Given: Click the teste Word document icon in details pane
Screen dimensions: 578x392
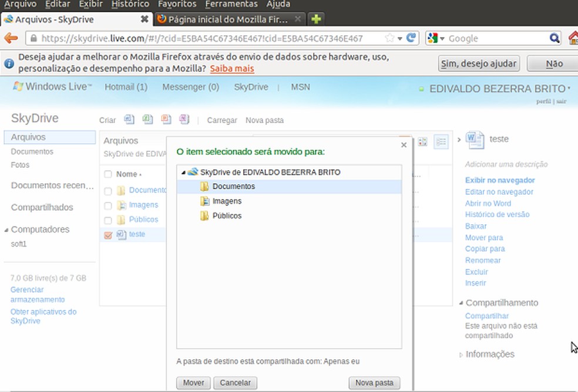Looking at the screenshot, I should (x=475, y=140).
